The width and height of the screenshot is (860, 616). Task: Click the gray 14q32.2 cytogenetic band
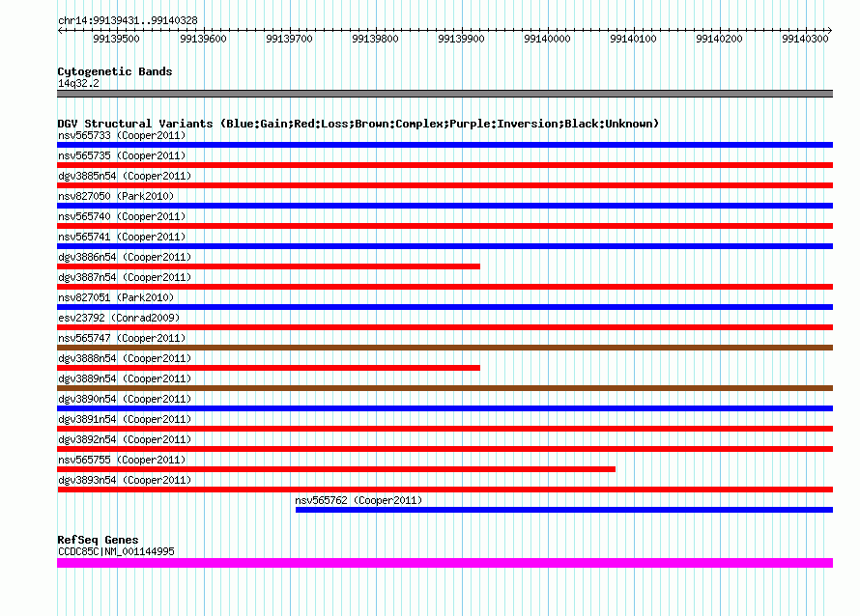tap(444, 94)
